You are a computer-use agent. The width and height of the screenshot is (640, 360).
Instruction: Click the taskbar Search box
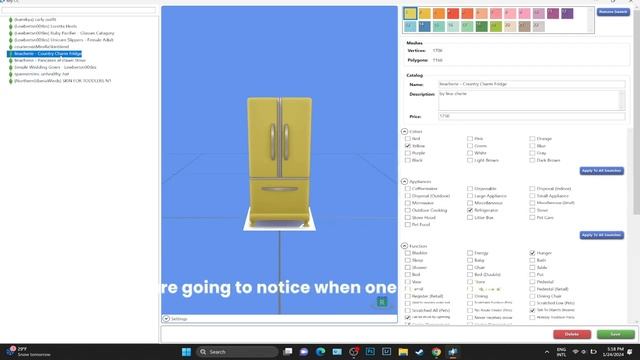coord(237,352)
